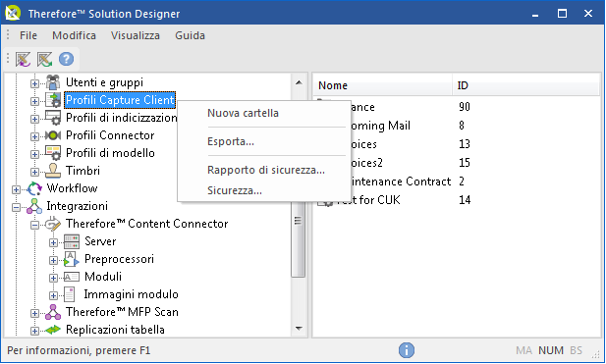Click the Replicazioni tabella green arrows icon
Viewport: 606px width, 364px height.
[53, 330]
